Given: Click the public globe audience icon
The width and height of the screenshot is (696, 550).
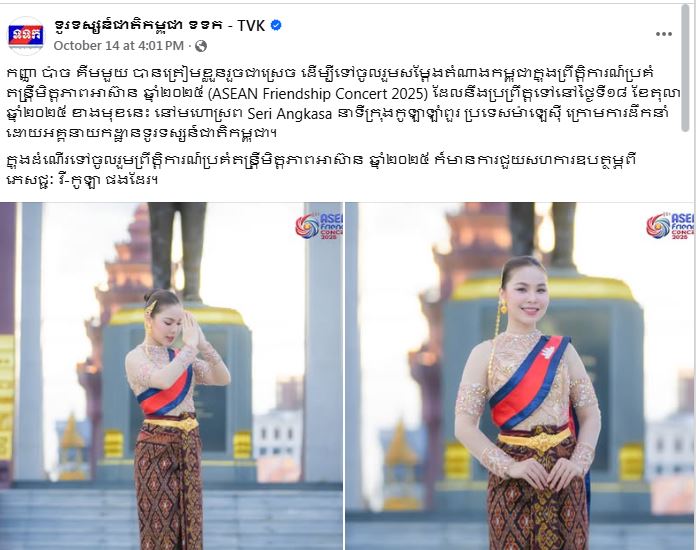Looking at the screenshot, I should 201,46.
